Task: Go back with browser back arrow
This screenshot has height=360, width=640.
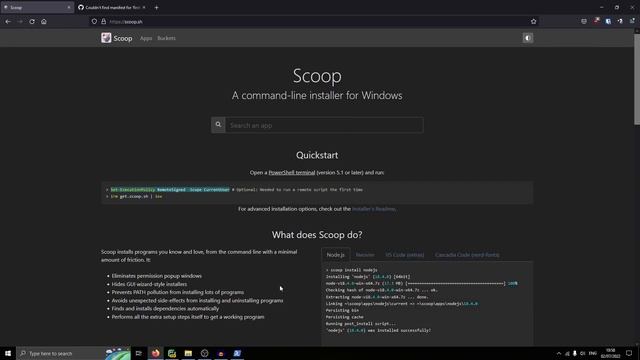Action: (8, 22)
